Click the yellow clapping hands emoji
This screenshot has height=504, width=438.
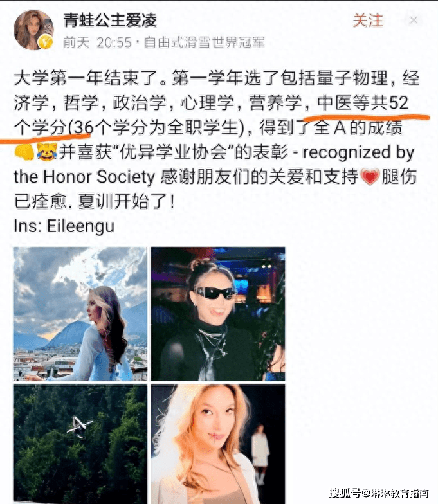tap(24, 152)
